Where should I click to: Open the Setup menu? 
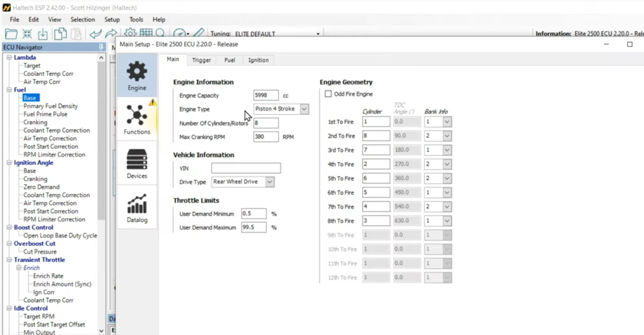click(x=112, y=20)
